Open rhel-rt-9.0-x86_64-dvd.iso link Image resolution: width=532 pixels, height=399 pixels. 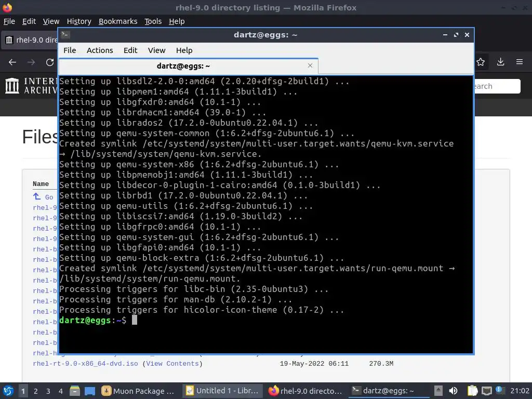[x=85, y=364]
